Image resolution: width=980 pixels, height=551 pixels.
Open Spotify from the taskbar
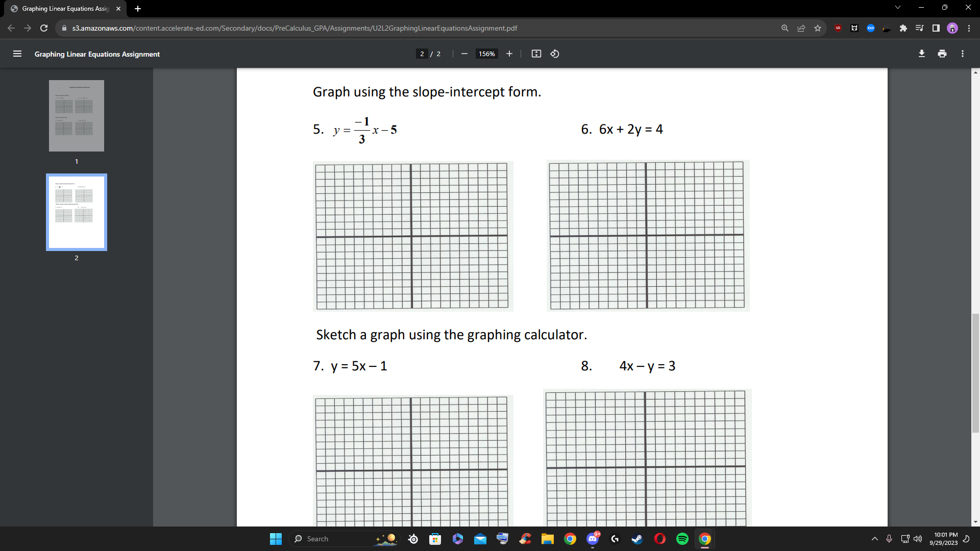point(682,538)
